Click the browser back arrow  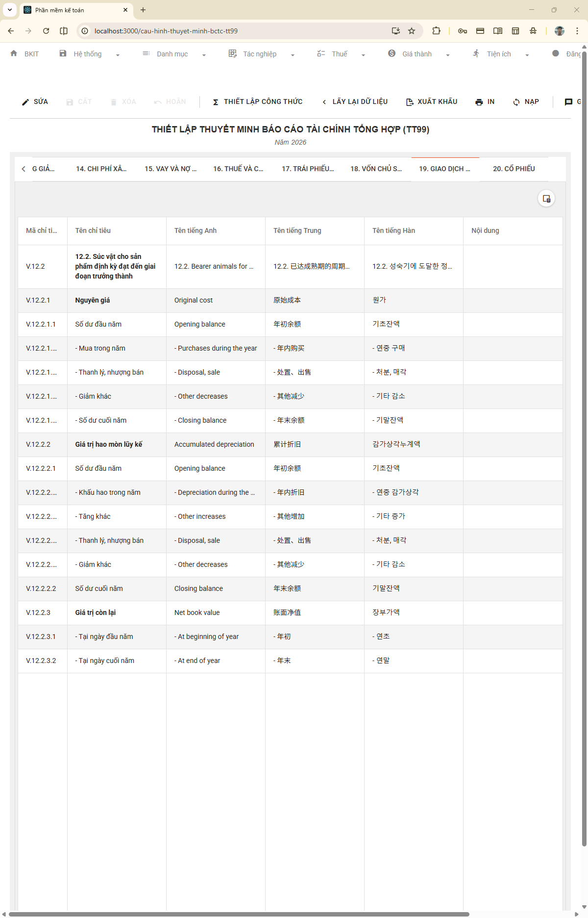[11, 31]
